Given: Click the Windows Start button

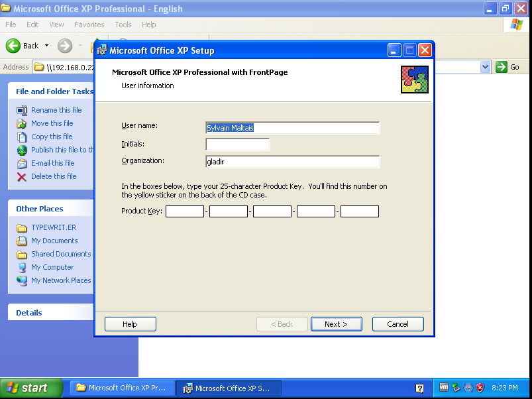Looking at the screenshot, I should click(31, 388).
